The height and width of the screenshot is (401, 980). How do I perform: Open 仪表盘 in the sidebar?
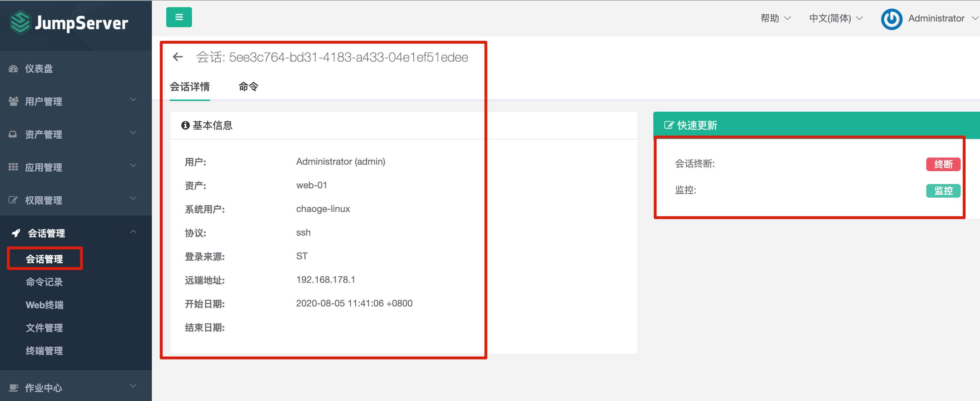[39, 69]
